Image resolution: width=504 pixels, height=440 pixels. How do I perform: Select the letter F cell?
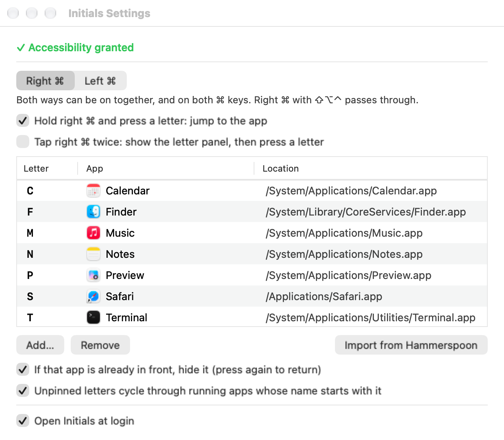coord(30,212)
